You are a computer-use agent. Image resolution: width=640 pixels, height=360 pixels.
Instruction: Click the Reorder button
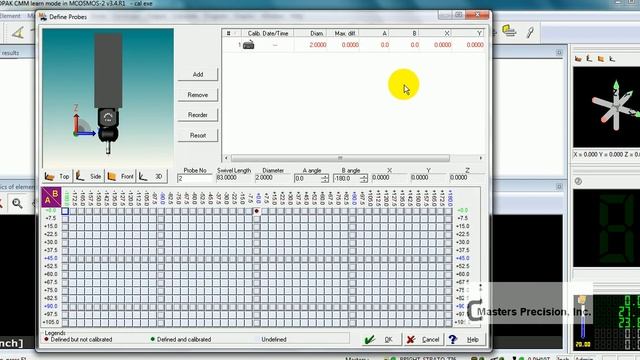[x=198, y=115]
